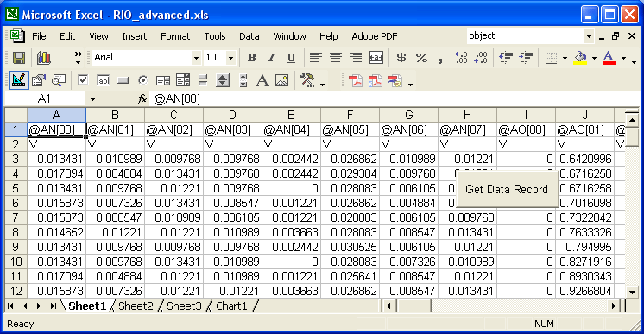The image size is (644, 334).
Task: Select the Text Box control tool
Action: pyautogui.click(x=103, y=80)
